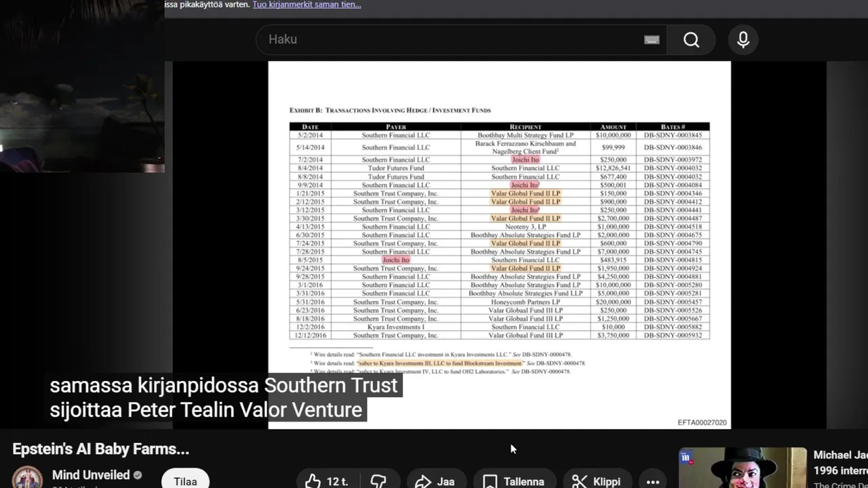This screenshot has height=488, width=868.
Task: Share the video via Jaa button
Action: [x=435, y=481]
